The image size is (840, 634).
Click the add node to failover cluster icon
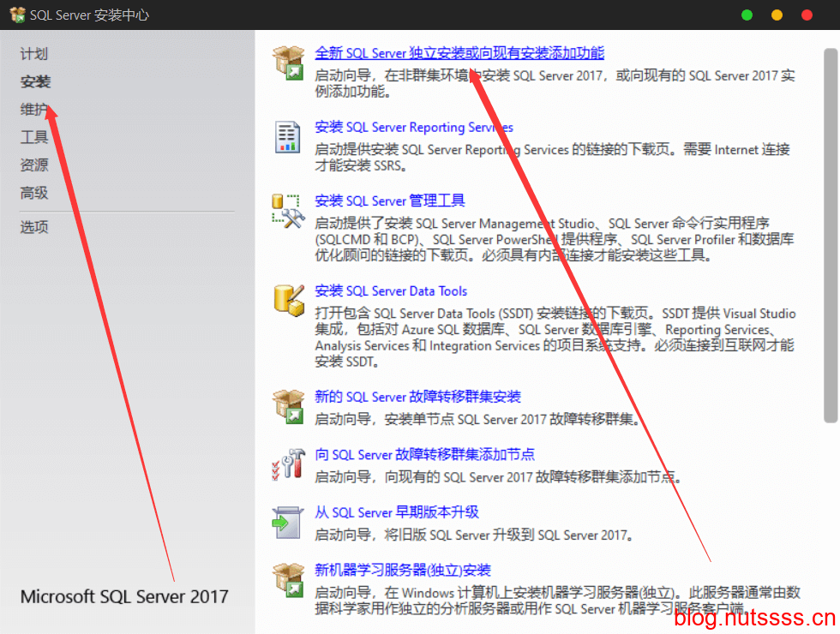[x=288, y=464]
